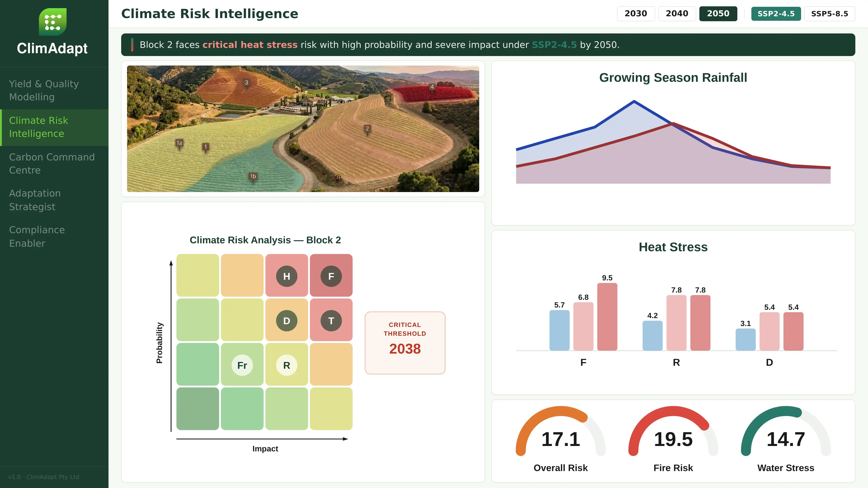Open Carbon Command Centre from the sidebar
The height and width of the screenshot is (488, 868).
click(x=52, y=164)
